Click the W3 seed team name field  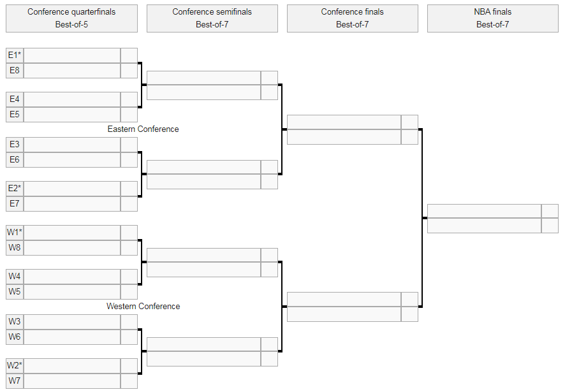tap(71, 322)
